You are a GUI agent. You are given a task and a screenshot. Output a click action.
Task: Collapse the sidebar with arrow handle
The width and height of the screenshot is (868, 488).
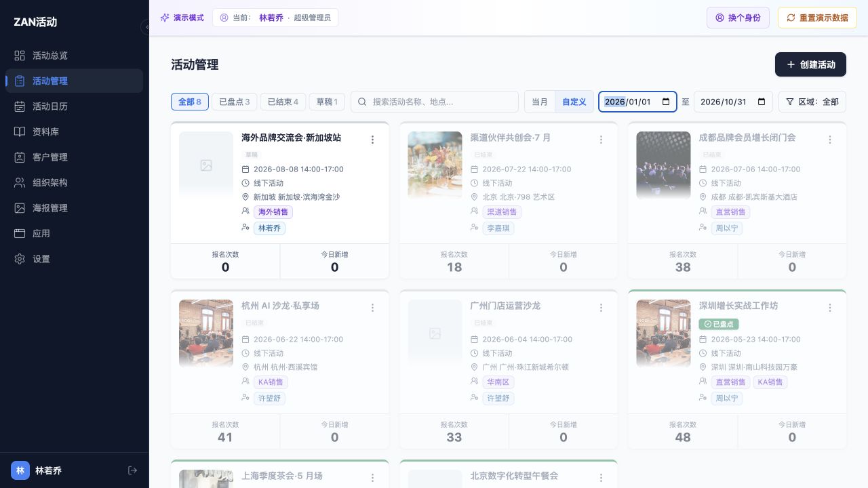pos(146,27)
